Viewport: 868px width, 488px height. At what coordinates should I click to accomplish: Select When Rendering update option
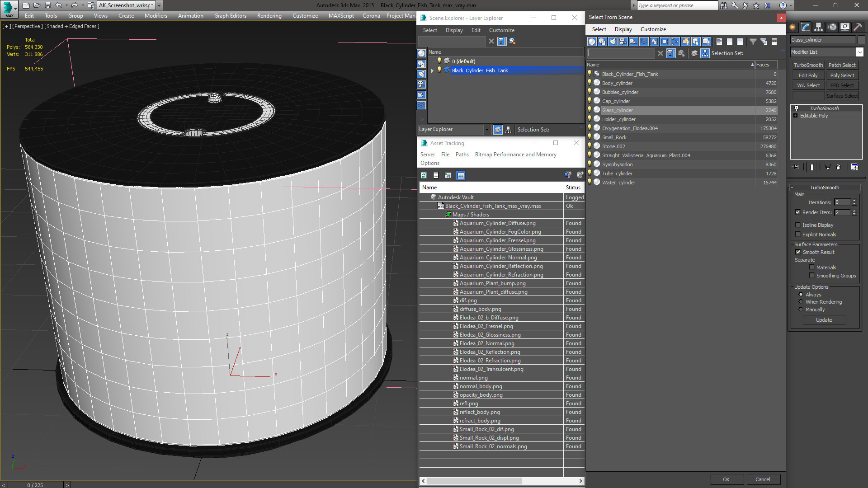[801, 302]
